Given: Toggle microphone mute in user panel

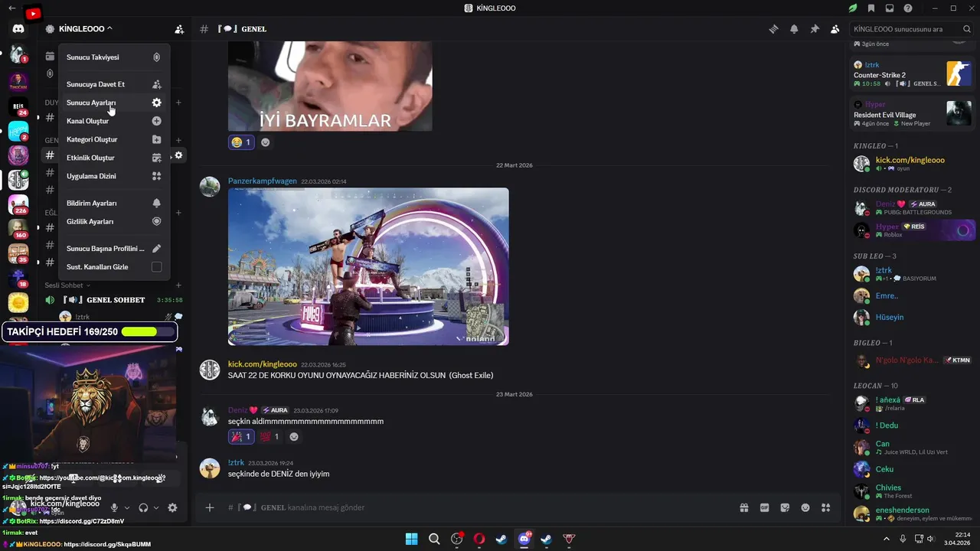Looking at the screenshot, I should [x=114, y=507].
